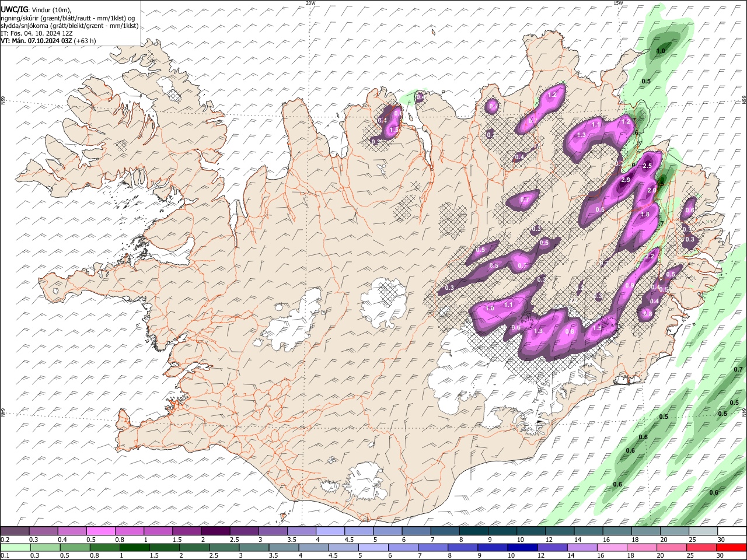747x560 pixels.
Task: Click the 1.0 value in the green offshore rain area
Action: click(x=661, y=51)
